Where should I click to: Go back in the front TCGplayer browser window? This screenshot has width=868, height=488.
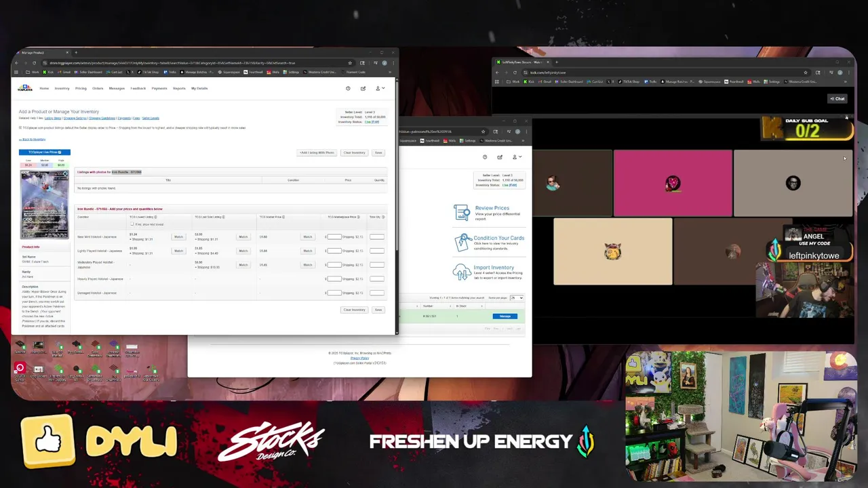click(x=16, y=63)
